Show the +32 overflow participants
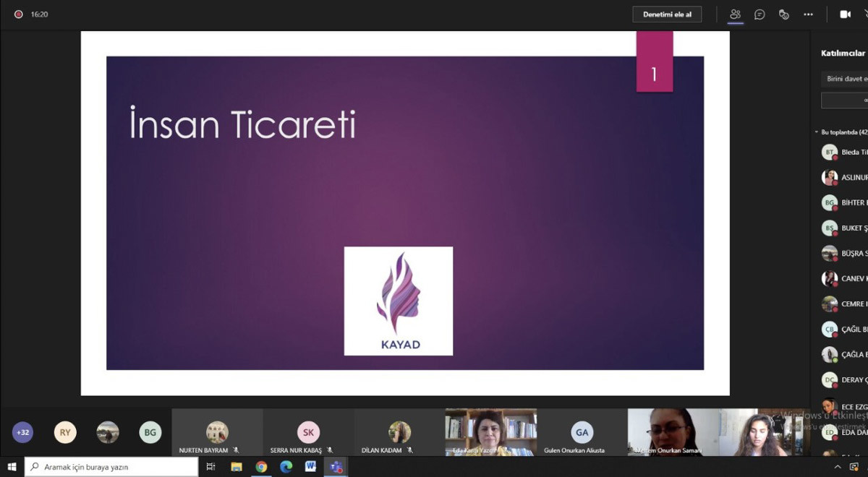The width and height of the screenshot is (868, 477). pyautogui.click(x=23, y=432)
